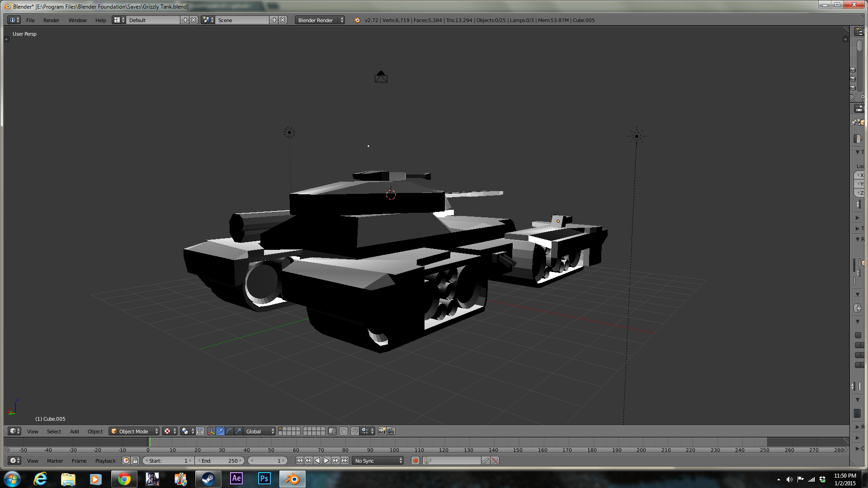Open the pivot point selector
The width and height of the screenshot is (868, 488).
coord(187,432)
